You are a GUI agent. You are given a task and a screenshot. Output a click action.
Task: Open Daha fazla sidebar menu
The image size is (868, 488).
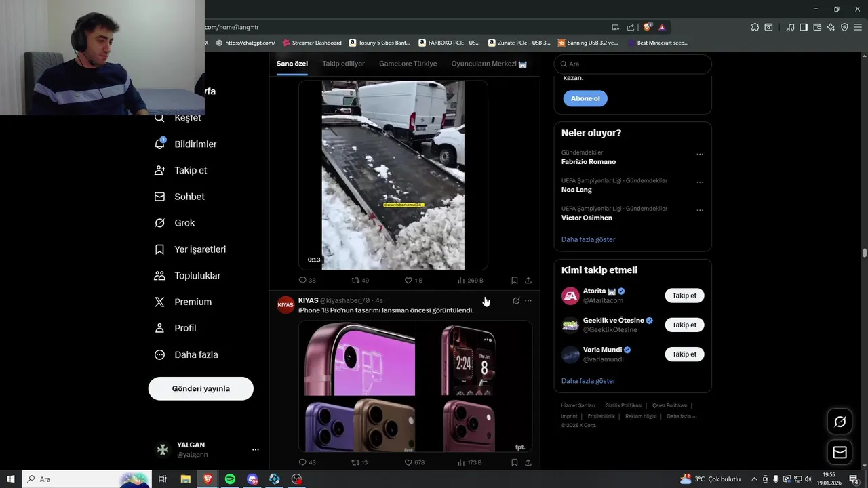[x=186, y=354]
